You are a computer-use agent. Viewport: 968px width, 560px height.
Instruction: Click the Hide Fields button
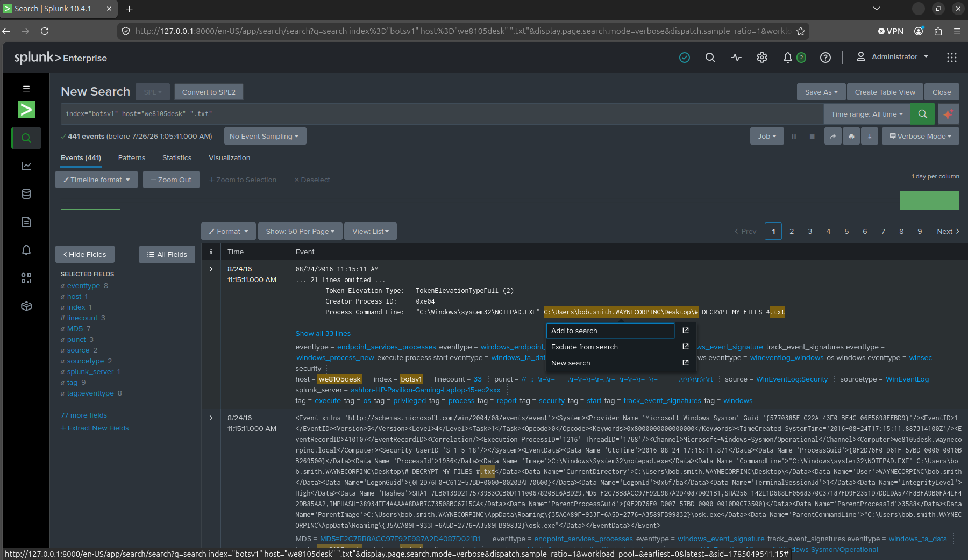(x=85, y=254)
